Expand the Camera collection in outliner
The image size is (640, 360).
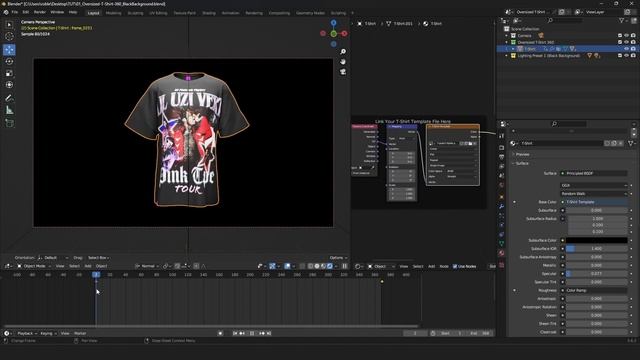coord(507,36)
